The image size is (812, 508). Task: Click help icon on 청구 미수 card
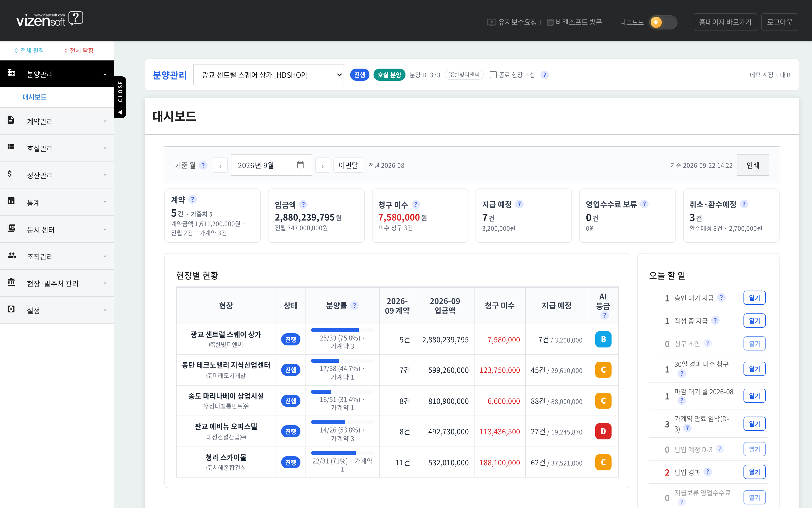(416, 205)
